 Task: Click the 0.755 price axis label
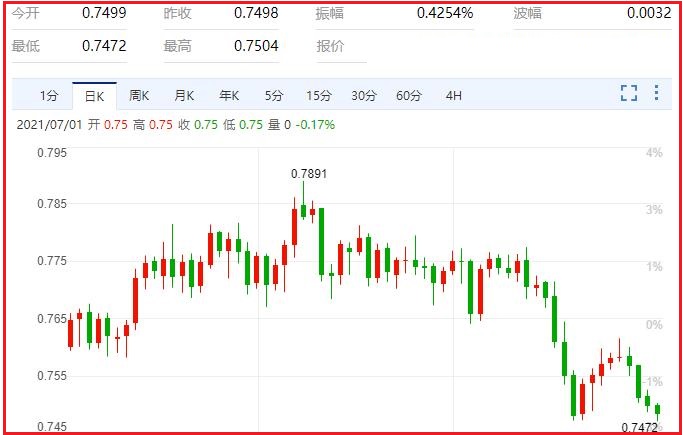(52, 376)
